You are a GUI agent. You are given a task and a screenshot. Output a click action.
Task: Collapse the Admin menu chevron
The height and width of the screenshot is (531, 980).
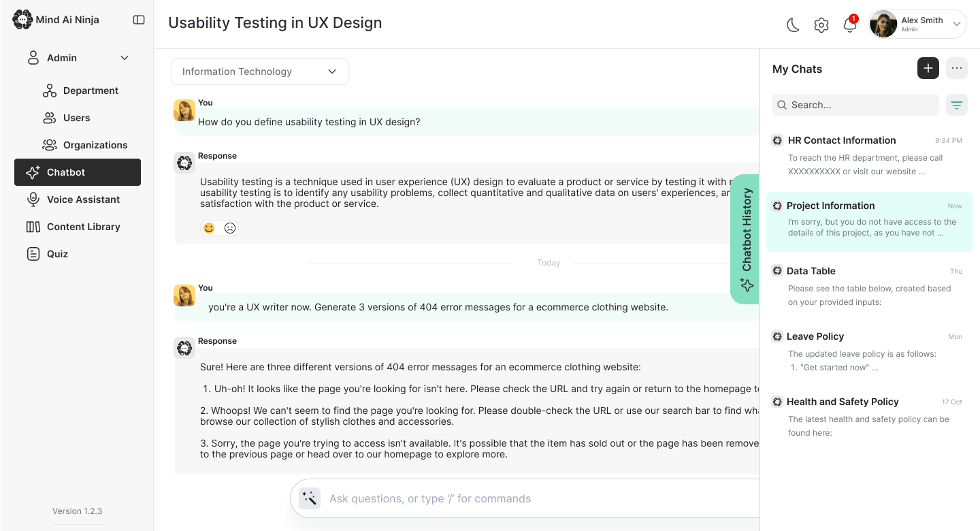coord(125,58)
